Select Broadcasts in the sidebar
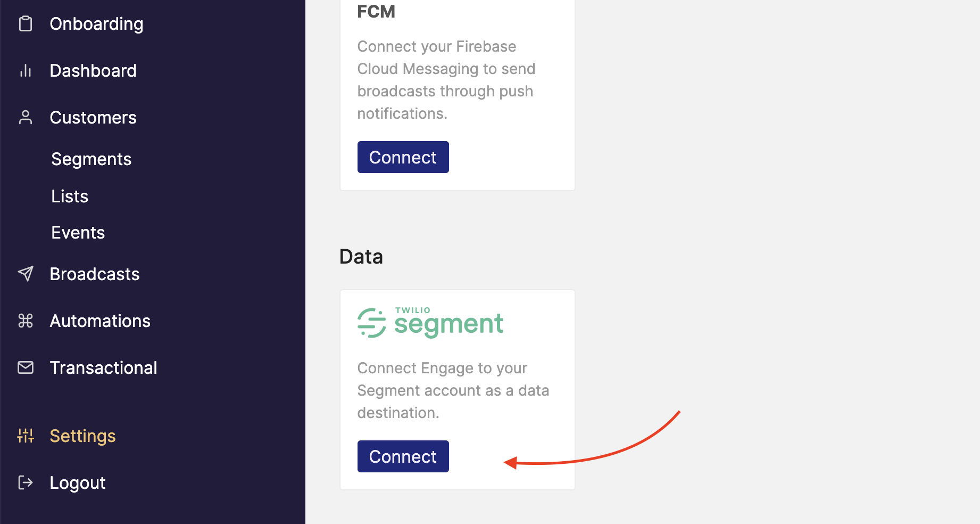 [x=95, y=274]
